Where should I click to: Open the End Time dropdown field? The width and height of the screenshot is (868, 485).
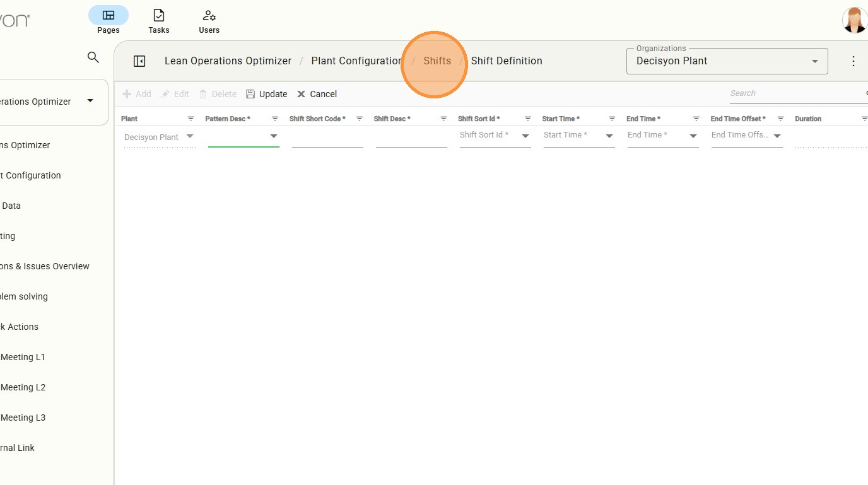point(693,136)
